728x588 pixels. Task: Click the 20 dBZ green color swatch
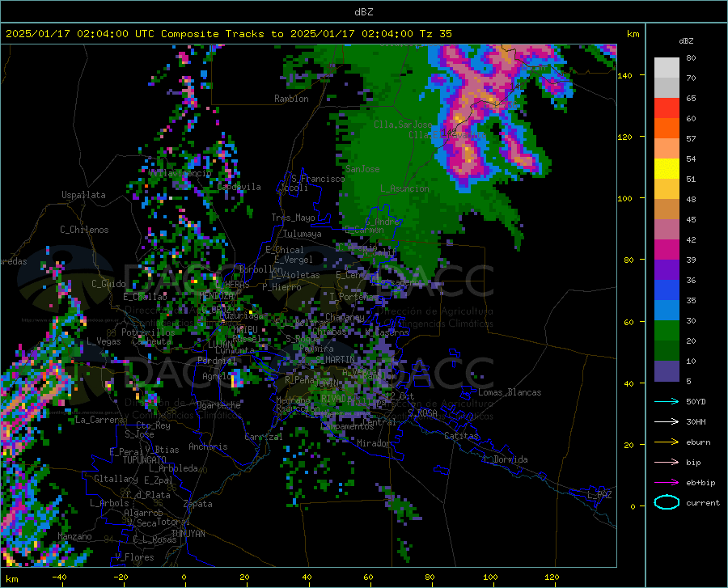click(x=667, y=331)
